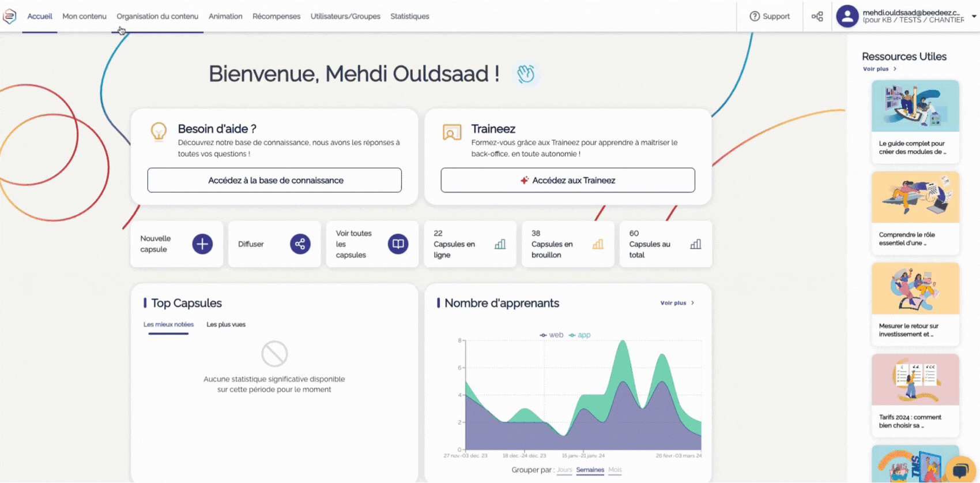Open the Statistiques menu
The height and width of the screenshot is (483, 980).
[409, 16]
